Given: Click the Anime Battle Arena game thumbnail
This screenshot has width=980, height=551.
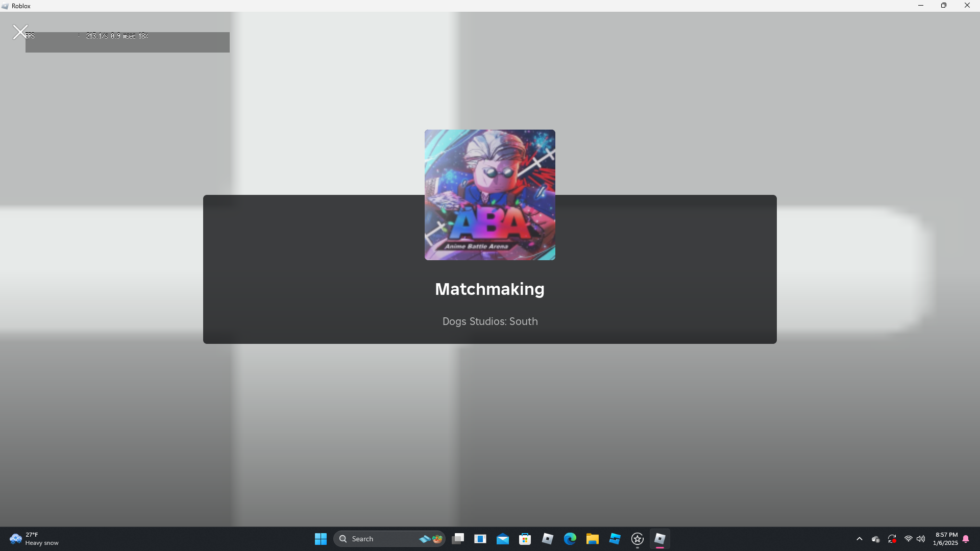Looking at the screenshot, I should coord(489,194).
